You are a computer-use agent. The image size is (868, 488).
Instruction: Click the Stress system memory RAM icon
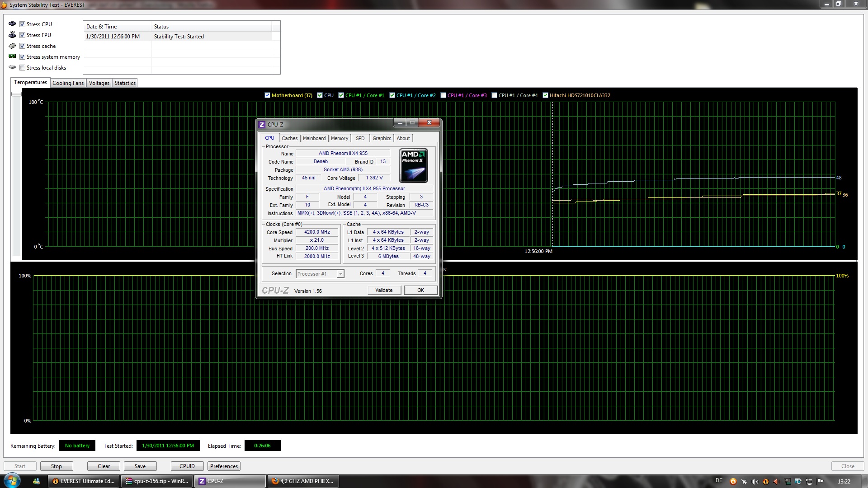pyautogui.click(x=12, y=56)
